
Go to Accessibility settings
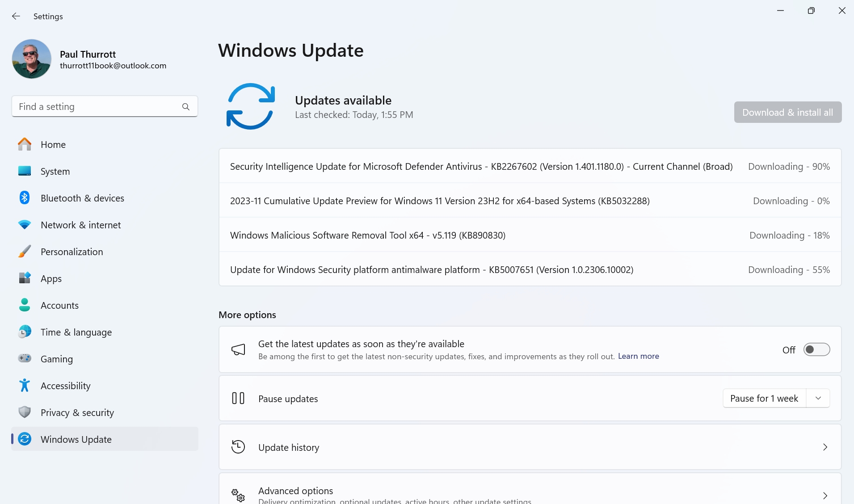tap(105, 386)
